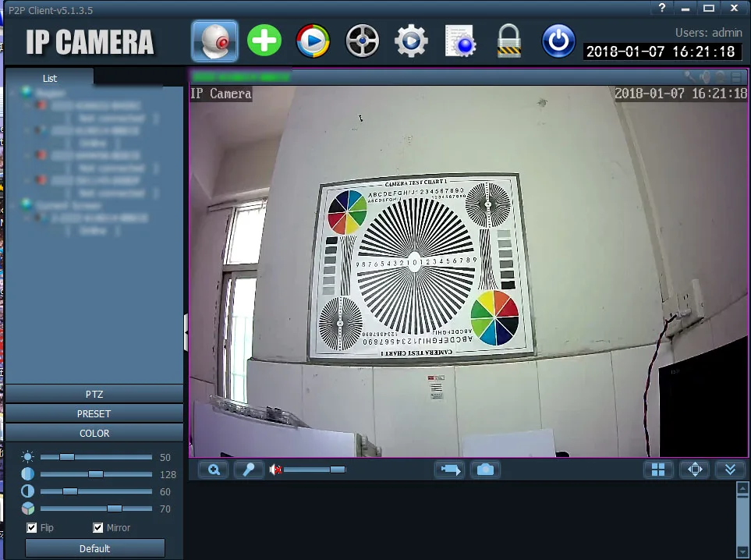The image size is (751, 560).
Task: Open the playback icon in top toolbar
Action: pos(313,41)
